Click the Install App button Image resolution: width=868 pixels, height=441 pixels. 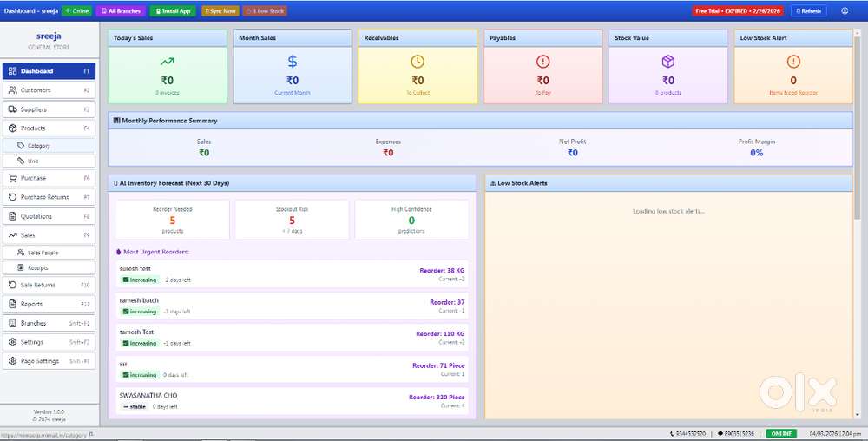click(173, 11)
